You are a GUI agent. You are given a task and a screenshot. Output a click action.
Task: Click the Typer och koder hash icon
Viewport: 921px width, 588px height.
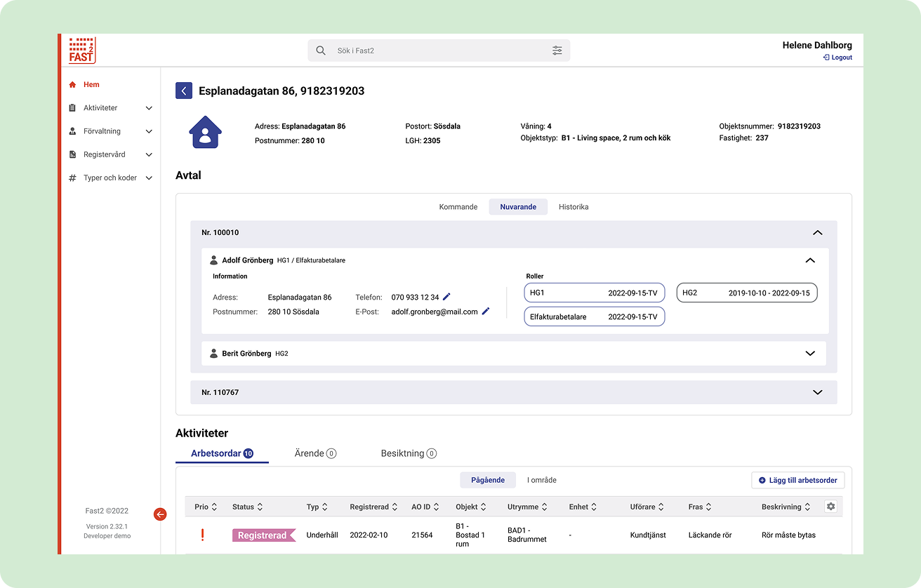pos(72,178)
